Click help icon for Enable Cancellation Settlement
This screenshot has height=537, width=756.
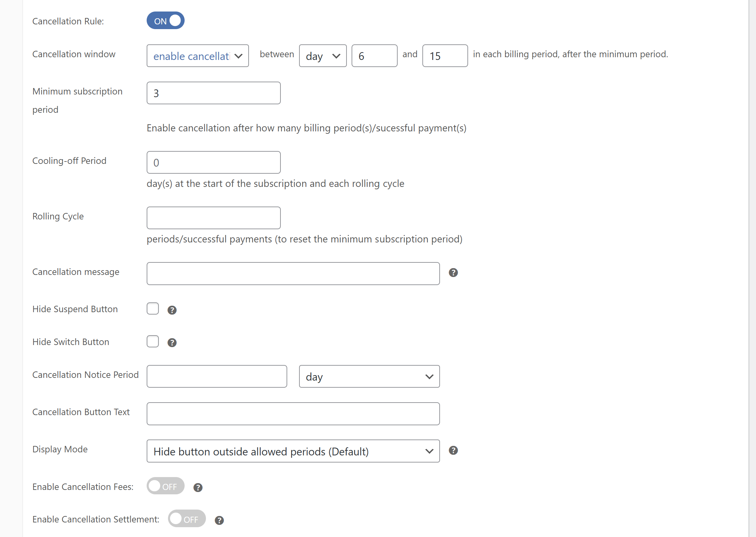[x=219, y=520]
